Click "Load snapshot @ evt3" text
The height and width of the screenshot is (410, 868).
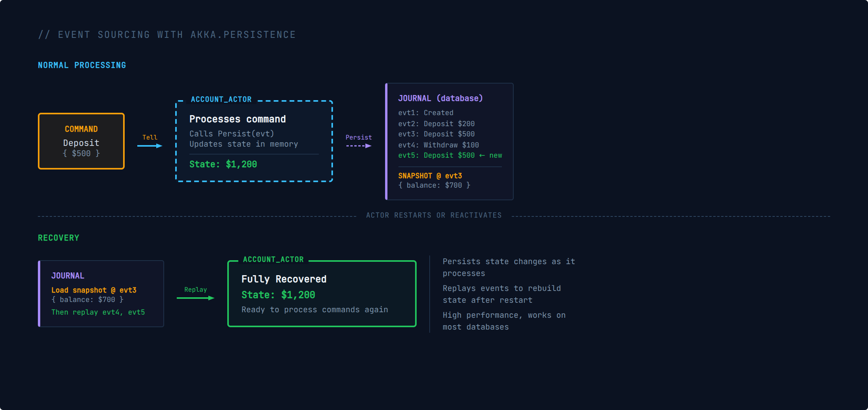coord(94,290)
